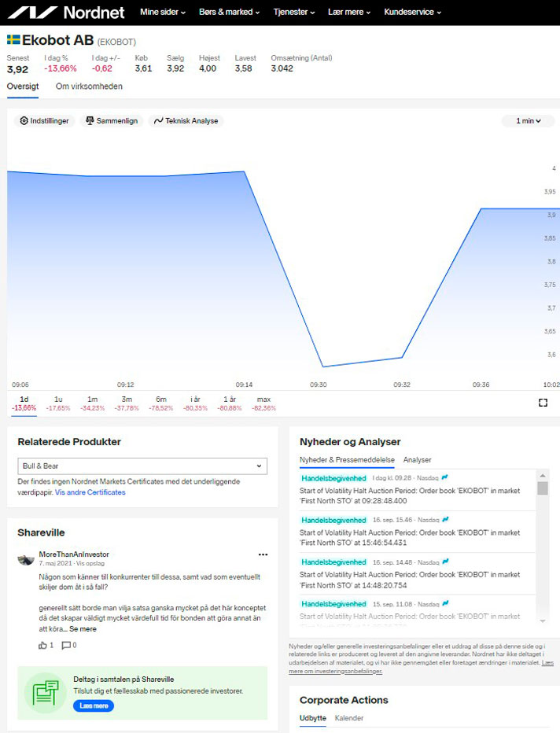This screenshot has height=733, width=560.
Task: Click the Shareville heading
Action: pyautogui.click(x=41, y=532)
